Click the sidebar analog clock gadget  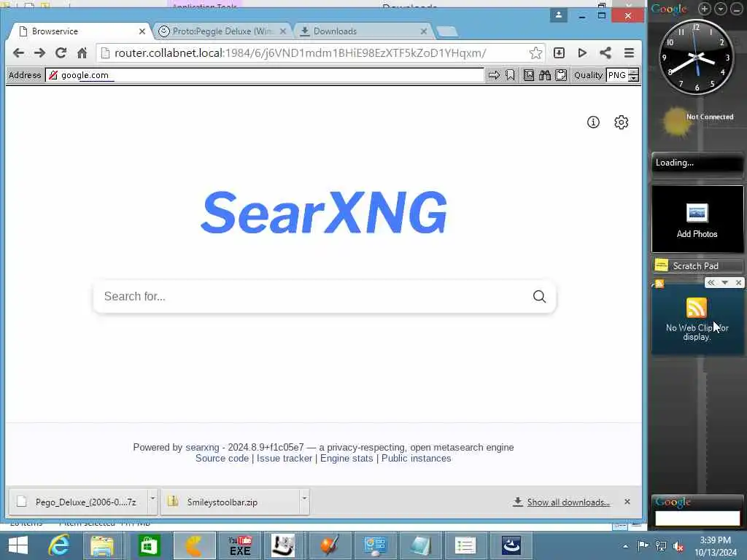[697, 57]
